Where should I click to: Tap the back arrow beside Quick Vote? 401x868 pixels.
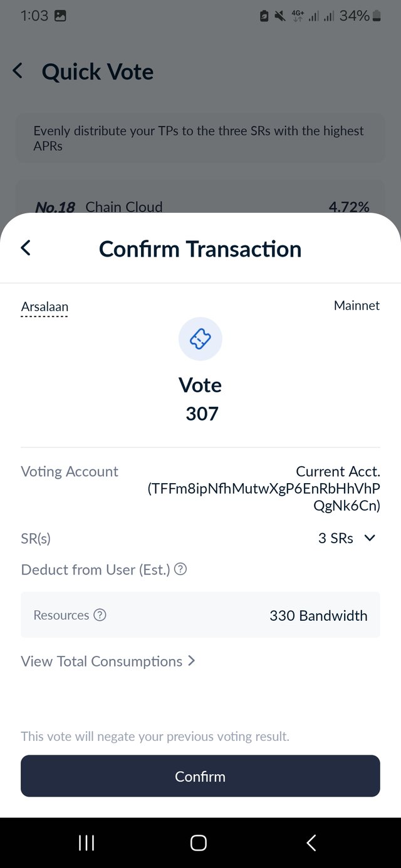tap(18, 71)
